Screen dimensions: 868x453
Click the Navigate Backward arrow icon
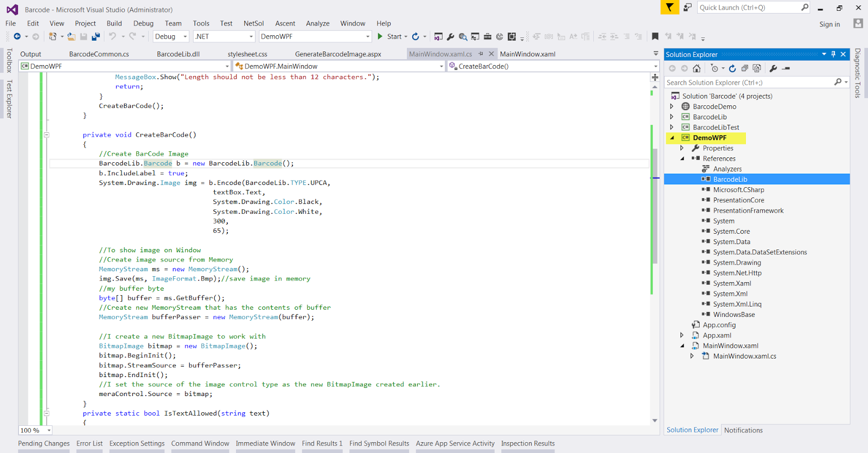click(17, 36)
